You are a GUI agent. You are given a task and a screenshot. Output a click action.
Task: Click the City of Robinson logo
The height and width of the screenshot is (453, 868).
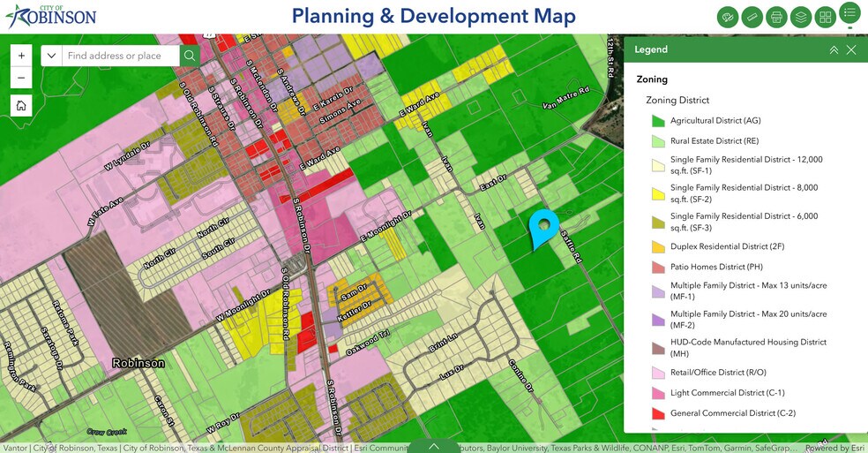(x=50, y=16)
